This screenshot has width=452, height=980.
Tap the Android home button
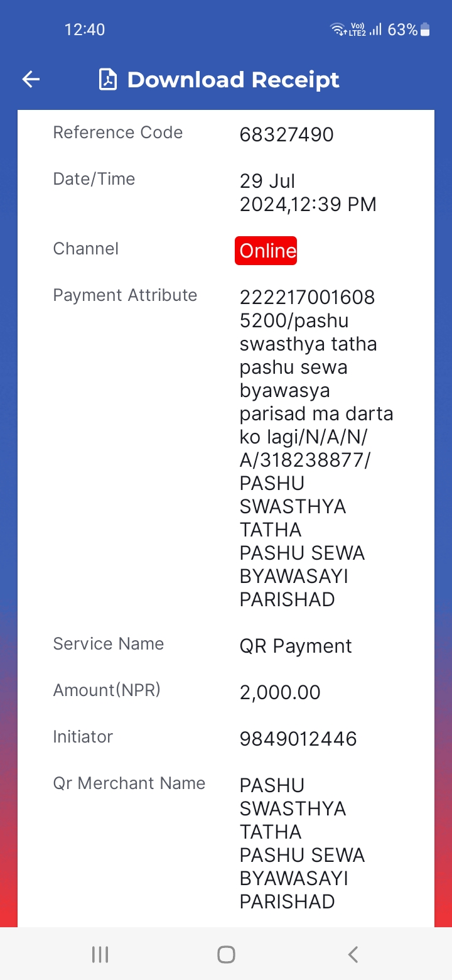[x=226, y=955]
